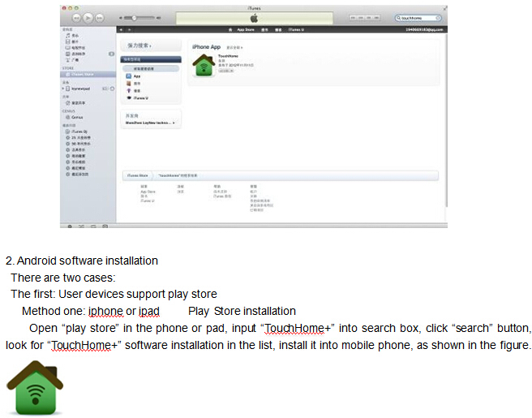Open the account email menu in the store bar
Screen dimensions: 532x418
pyautogui.click(x=424, y=30)
